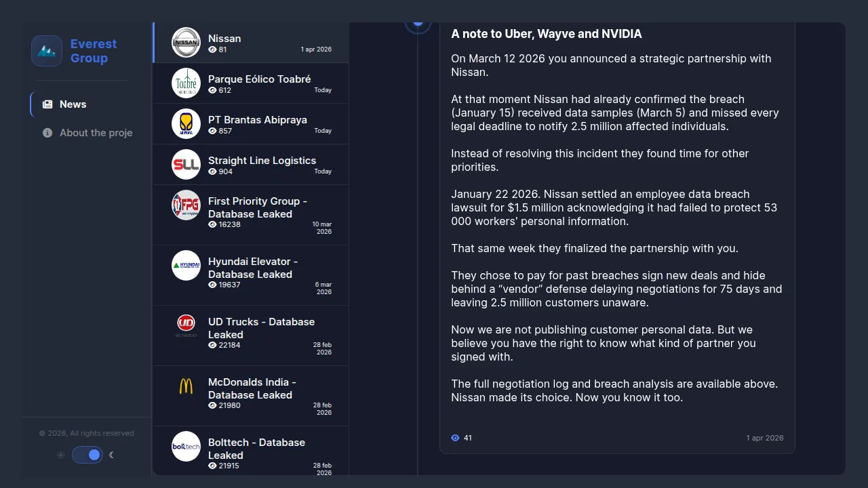Click the Straight Line Logistics SLL logo
Screen dimensions: 868x488
point(186,165)
